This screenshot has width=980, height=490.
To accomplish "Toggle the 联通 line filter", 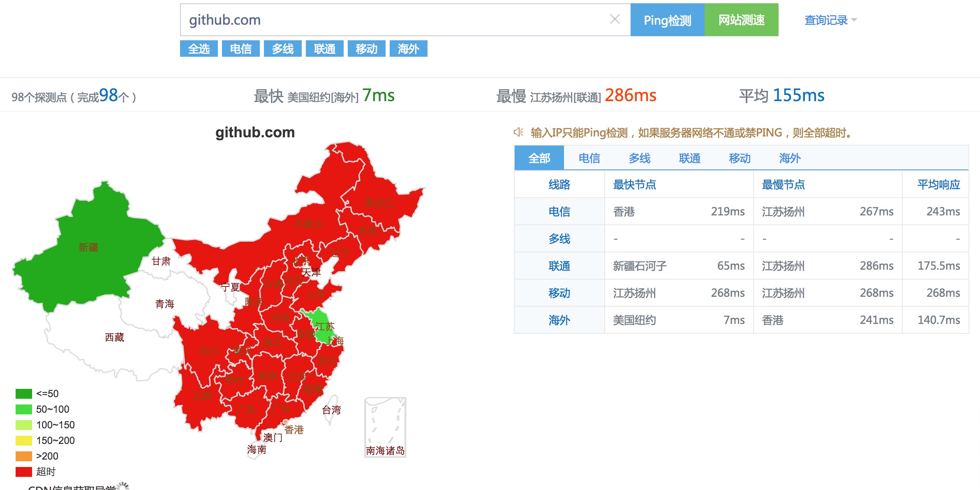I will click(x=325, y=49).
